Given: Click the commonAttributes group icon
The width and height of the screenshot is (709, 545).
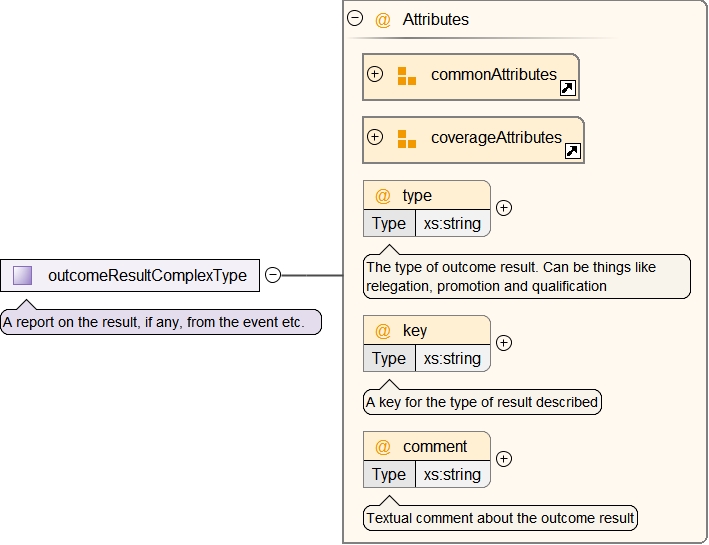Looking at the screenshot, I should click(x=406, y=76).
